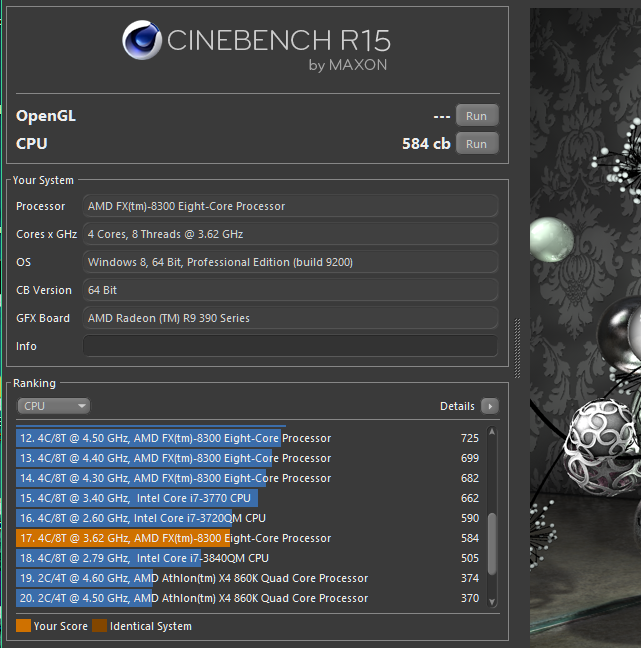Click ranking list scroll down arrow
Viewport: 641px width, 648px height.
coord(492,602)
